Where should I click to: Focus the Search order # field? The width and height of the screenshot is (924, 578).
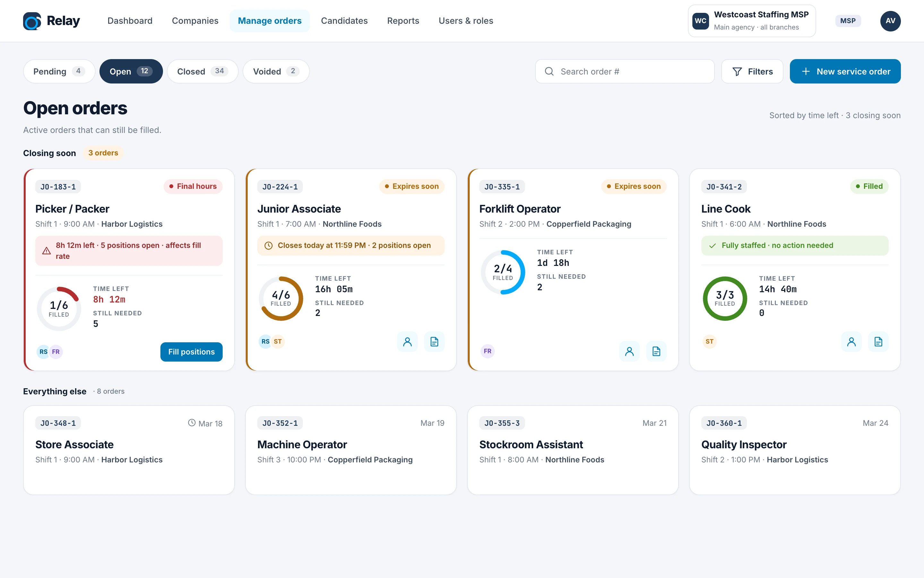click(625, 71)
